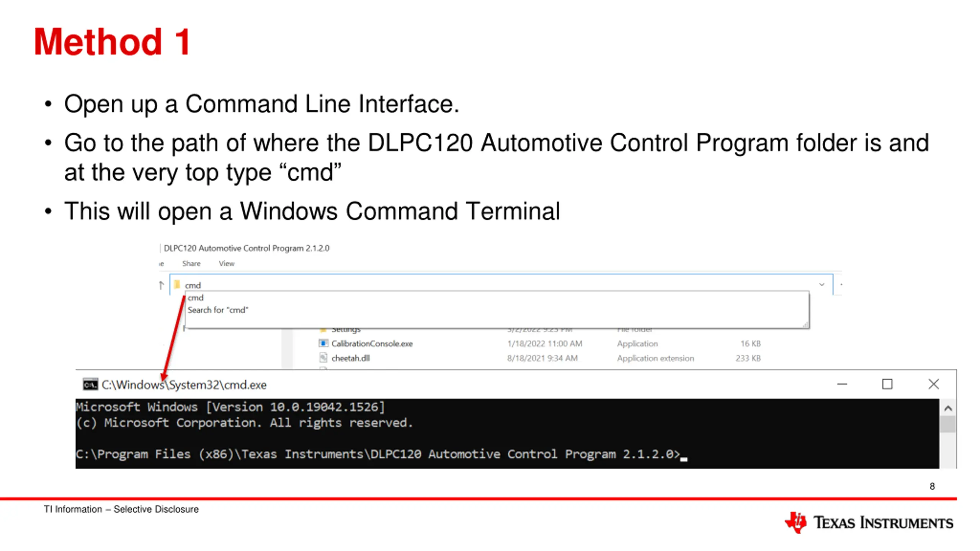
Task: Click the 16 KB size cell
Action: 750,344
